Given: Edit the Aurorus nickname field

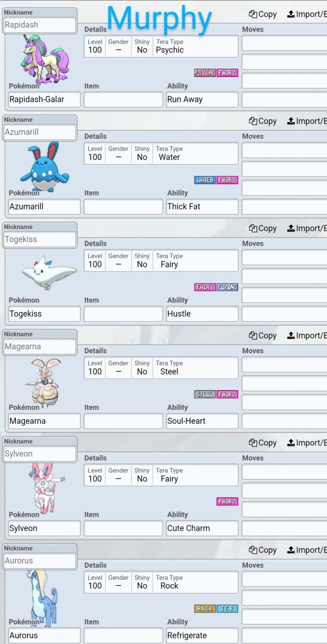Looking at the screenshot, I should tap(40, 561).
